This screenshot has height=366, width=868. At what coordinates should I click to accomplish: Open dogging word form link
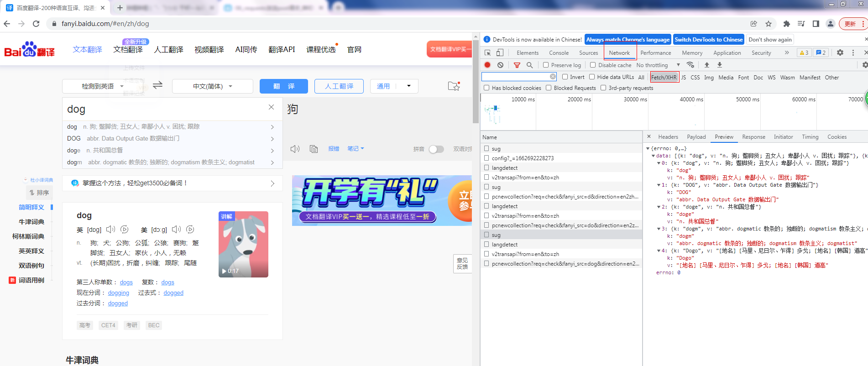tap(119, 293)
